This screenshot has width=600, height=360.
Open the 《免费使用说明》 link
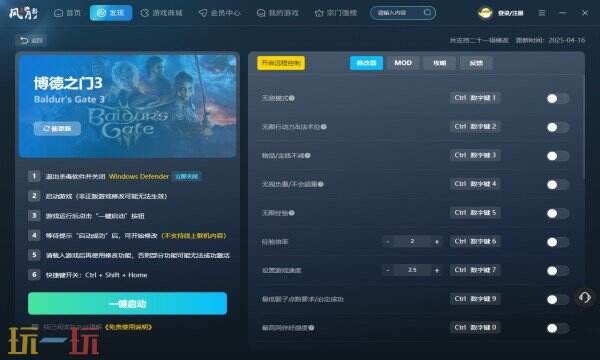click(128, 327)
